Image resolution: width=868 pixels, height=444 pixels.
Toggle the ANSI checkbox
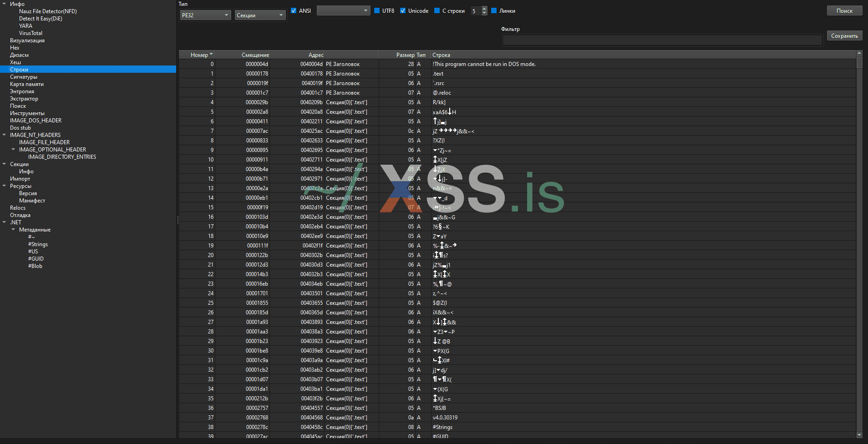[x=294, y=11]
